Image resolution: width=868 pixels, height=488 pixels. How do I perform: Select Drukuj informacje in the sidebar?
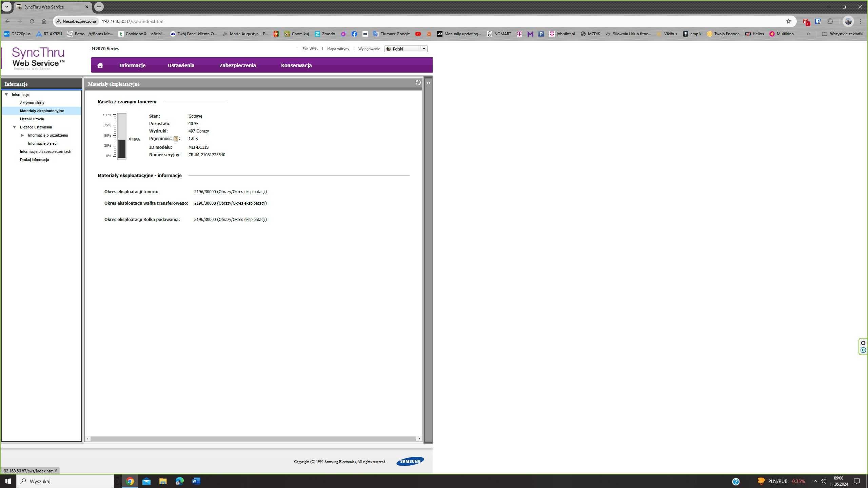(x=34, y=160)
